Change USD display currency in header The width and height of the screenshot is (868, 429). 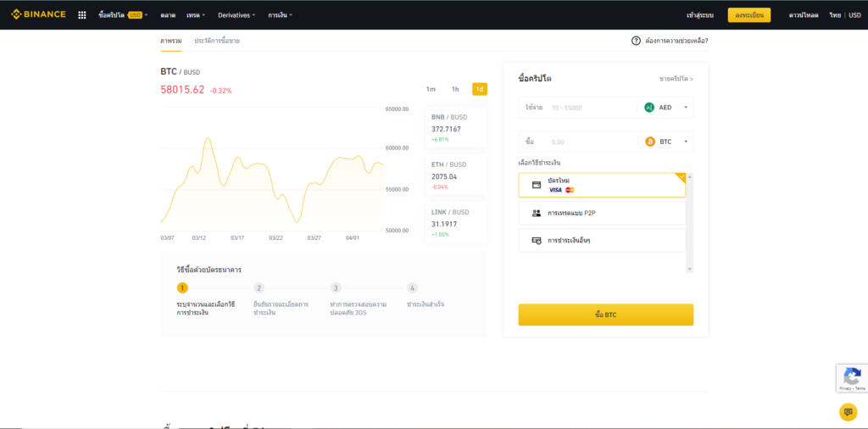click(x=854, y=15)
